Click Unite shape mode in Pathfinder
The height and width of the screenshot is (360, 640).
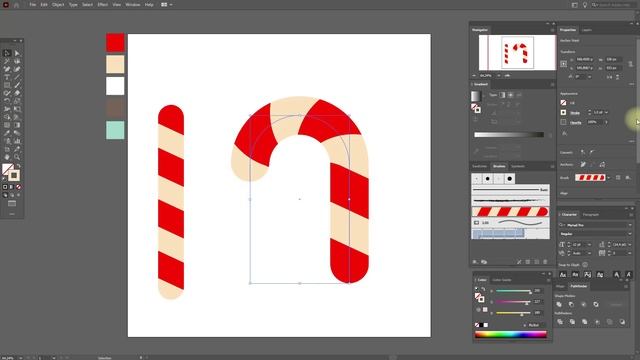point(559,304)
